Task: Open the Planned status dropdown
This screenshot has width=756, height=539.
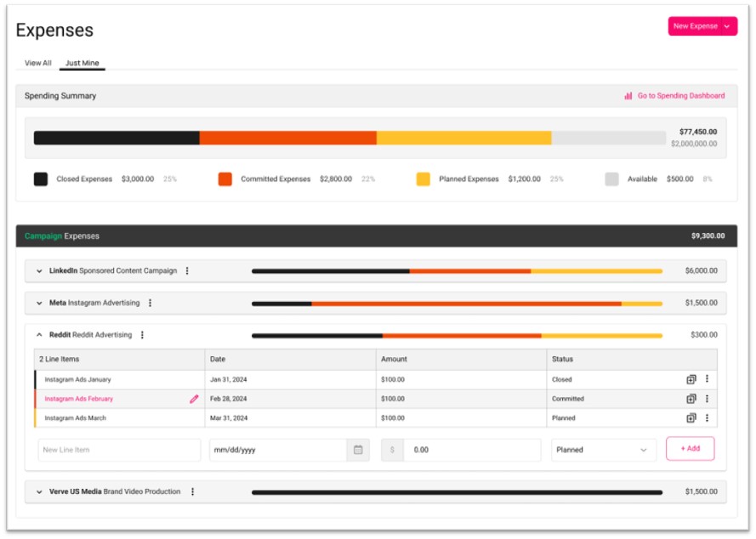Action: [603, 450]
